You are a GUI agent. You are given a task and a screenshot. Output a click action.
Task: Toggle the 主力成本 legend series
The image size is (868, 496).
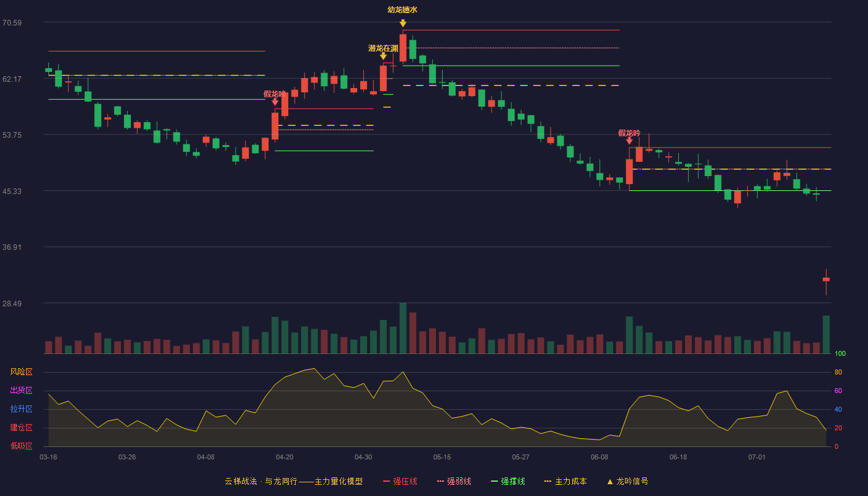click(x=565, y=481)
